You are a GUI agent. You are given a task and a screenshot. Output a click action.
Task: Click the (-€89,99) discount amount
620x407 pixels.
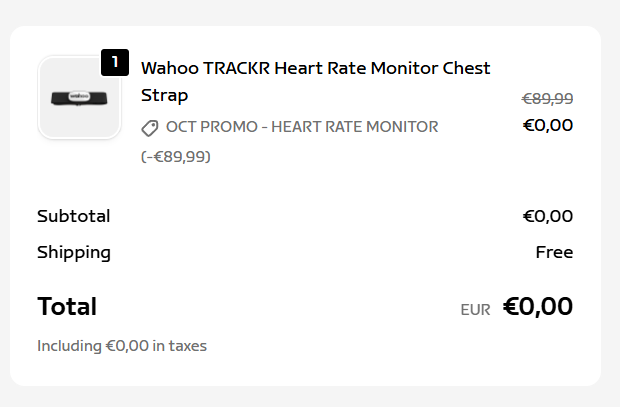(176, 156)
